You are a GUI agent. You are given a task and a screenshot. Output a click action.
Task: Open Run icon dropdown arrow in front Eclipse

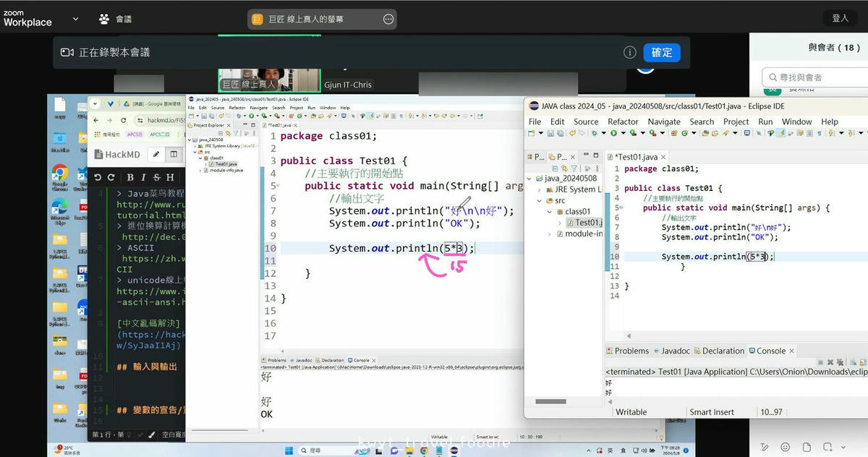623,133
